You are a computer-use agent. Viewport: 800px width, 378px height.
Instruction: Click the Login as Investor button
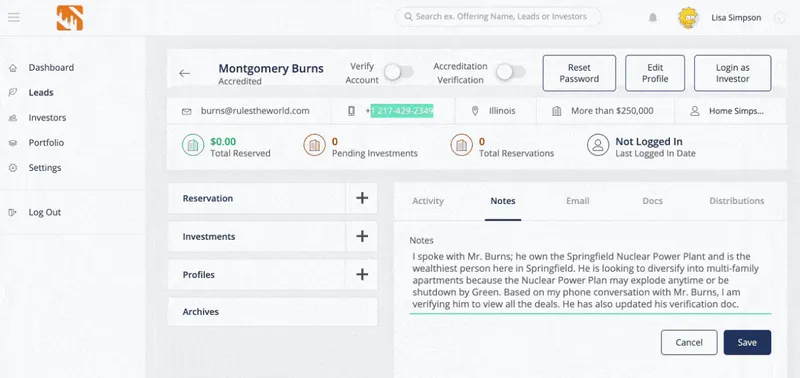[x=733, y=73]
